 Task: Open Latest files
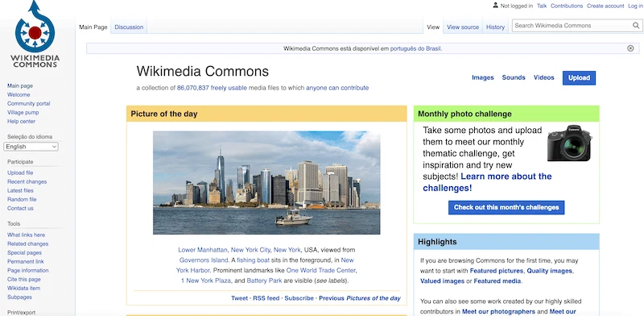21,190
